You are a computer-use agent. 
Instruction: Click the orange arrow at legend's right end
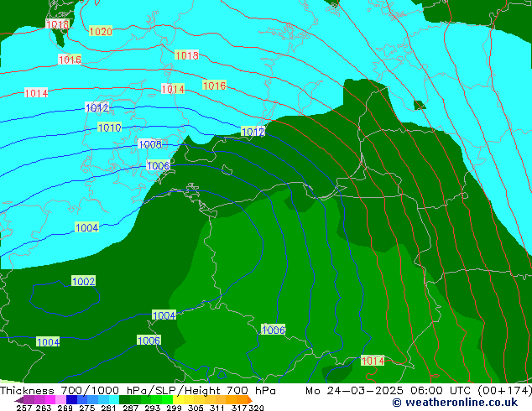tap(250, 400)
